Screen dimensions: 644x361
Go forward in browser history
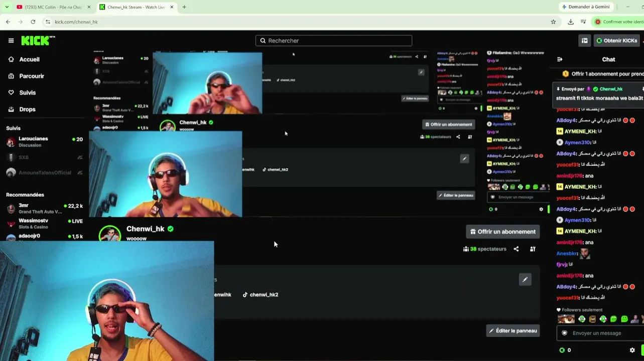click(x=21, y=22)
